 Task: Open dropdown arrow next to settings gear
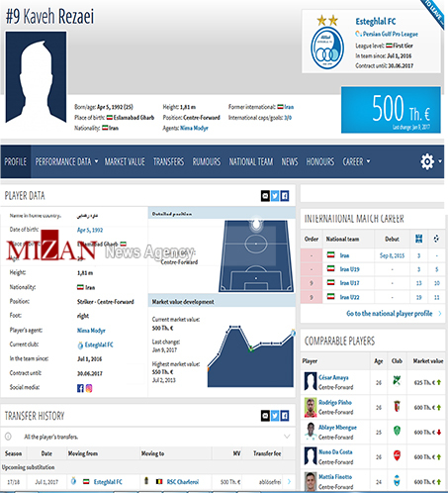[440, 161]
